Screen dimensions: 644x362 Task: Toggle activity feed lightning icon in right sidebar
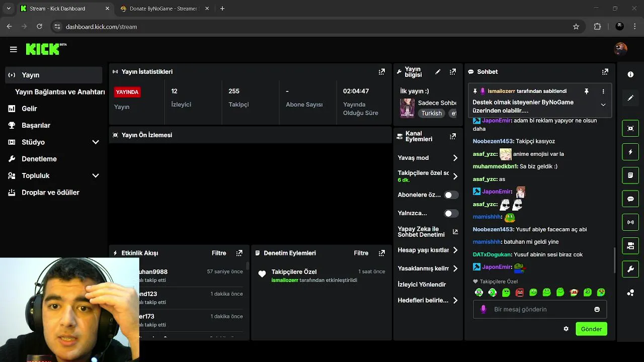(630, 152)
